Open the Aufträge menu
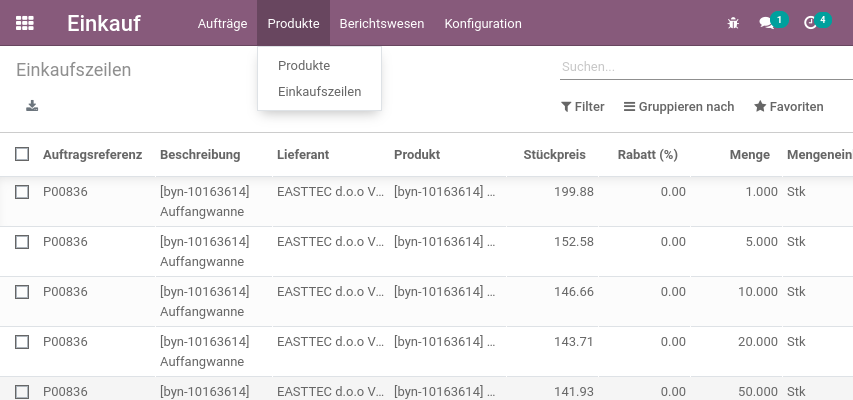Viewport: 853px width, 400px height. [x=222, y=23]
